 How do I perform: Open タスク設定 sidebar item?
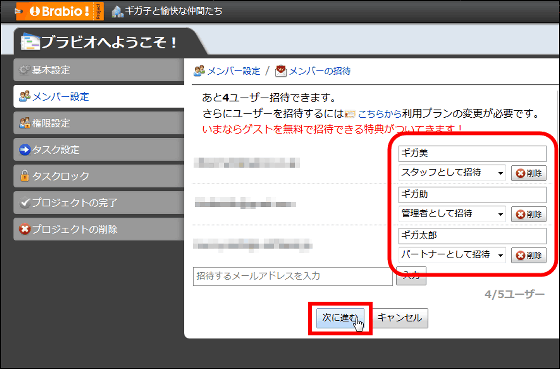click(x=99, y=150)
